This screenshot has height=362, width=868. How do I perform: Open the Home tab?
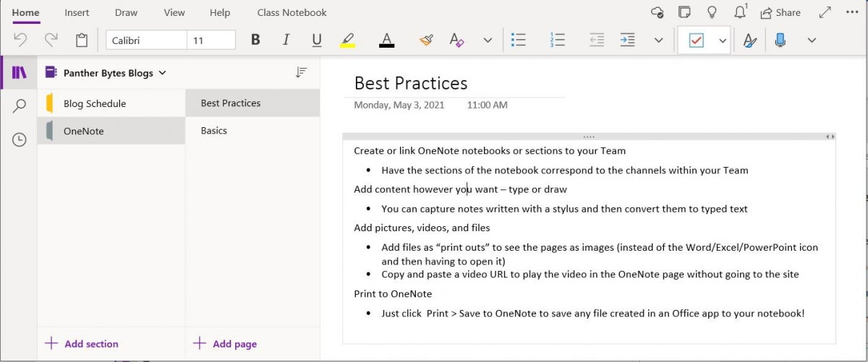click(26, 12)
